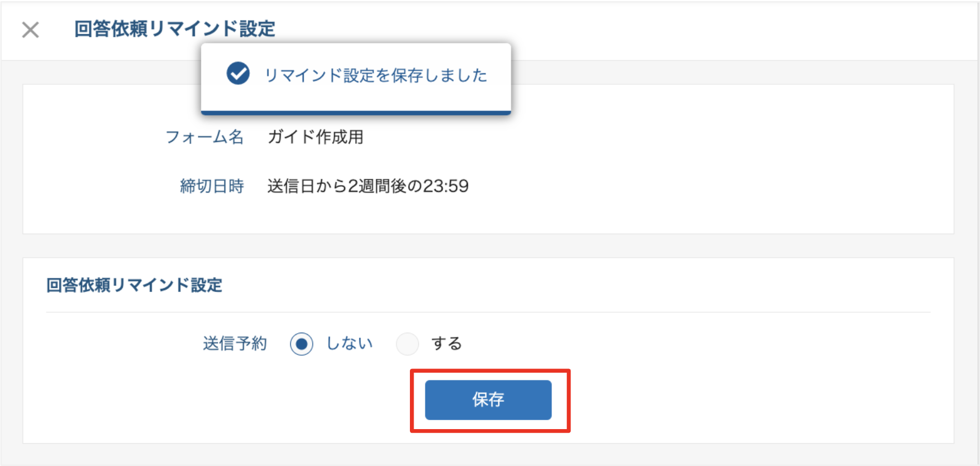The height and width of the screenshot is (466, 980).
Task: Select the 'する' radio button
Action: pyautogui.click(x=407, y=344)
